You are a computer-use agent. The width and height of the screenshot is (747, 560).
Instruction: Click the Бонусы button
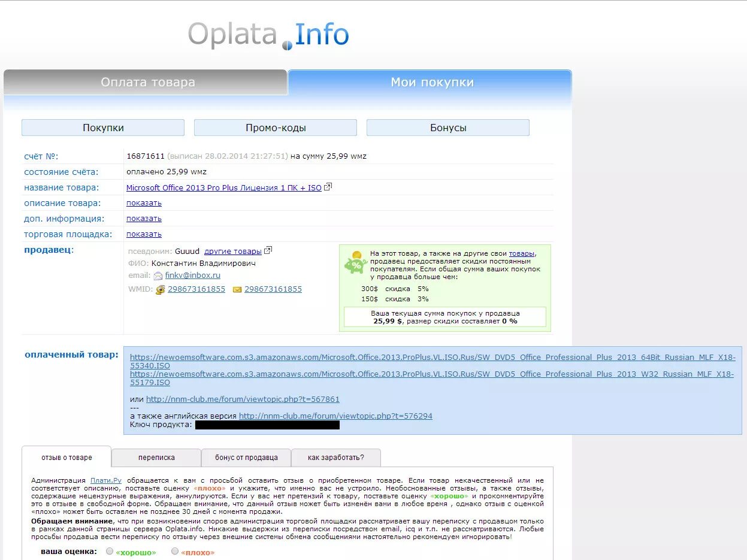(x=448, y=128)
